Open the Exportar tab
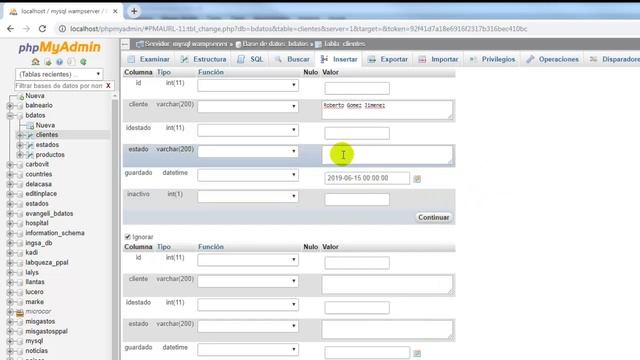640x360 pixels. coord(388,59)
